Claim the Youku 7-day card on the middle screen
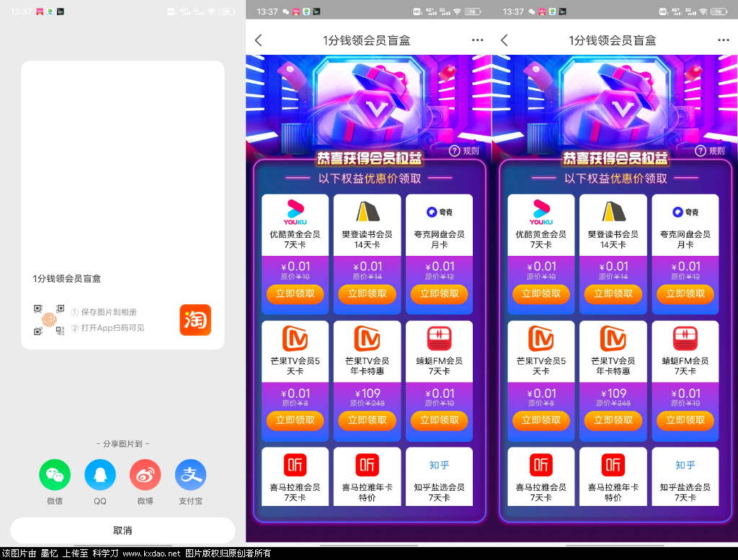The height and width of the screenshot is (560, 738). 295,294
